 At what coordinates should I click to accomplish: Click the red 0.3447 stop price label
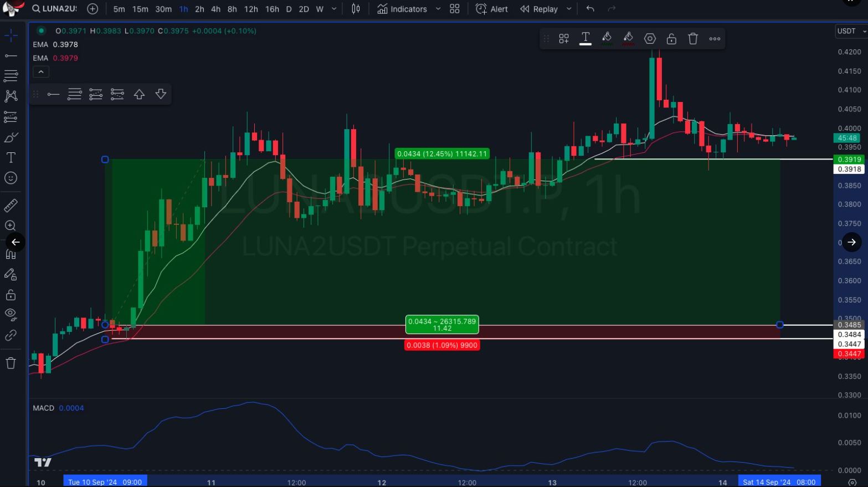(849, 354)
